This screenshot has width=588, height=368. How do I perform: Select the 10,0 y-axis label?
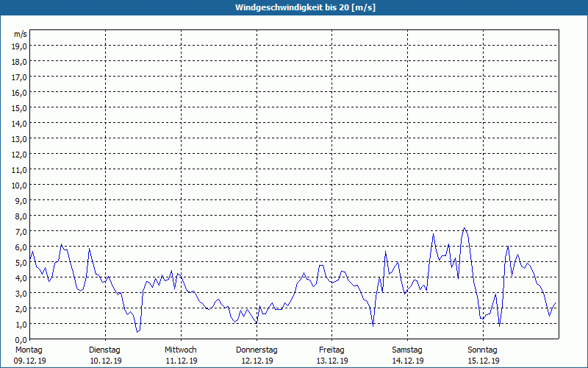pos(20,185)
